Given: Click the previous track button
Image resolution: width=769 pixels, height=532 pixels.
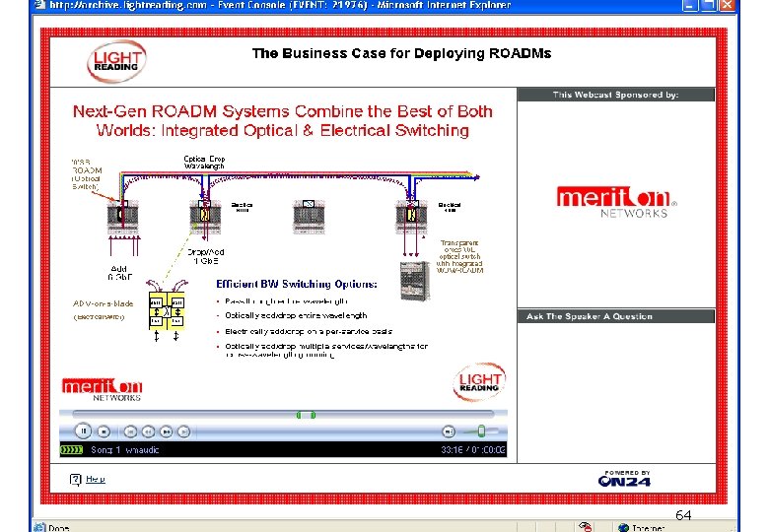Looking at the screenshot, I should [130, 432].
